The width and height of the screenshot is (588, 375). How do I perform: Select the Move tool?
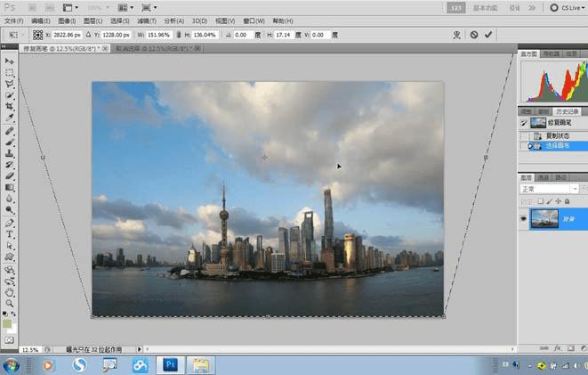point(10,61)
